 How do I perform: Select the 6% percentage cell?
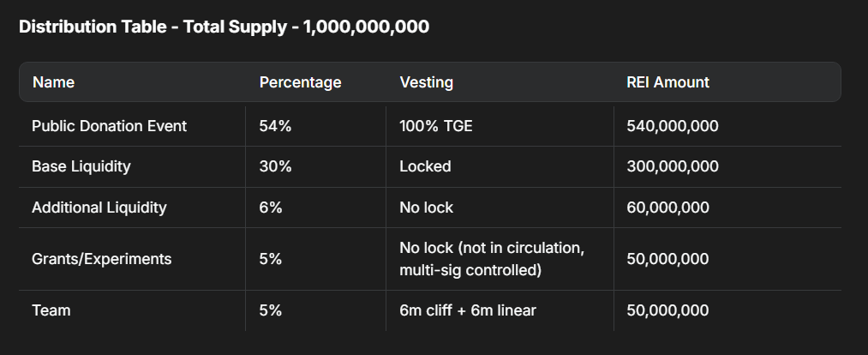[271, 208]
